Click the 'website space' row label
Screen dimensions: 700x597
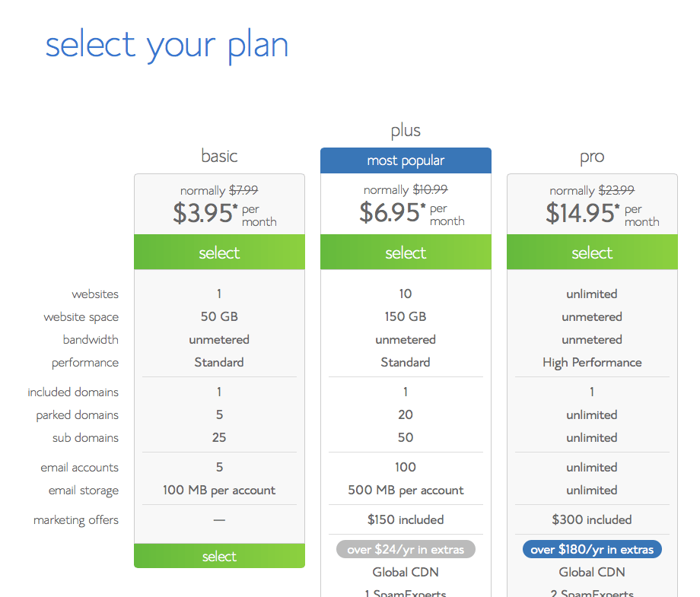click(x=81, y=317)
